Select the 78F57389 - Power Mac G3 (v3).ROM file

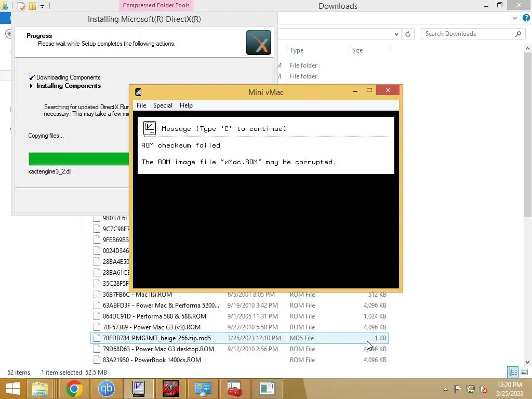239,327
